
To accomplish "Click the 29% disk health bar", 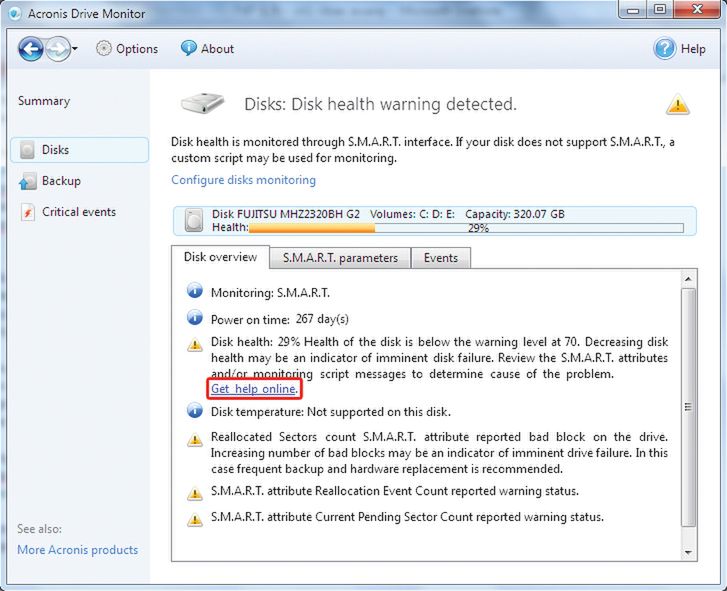I will coord(466,228).
